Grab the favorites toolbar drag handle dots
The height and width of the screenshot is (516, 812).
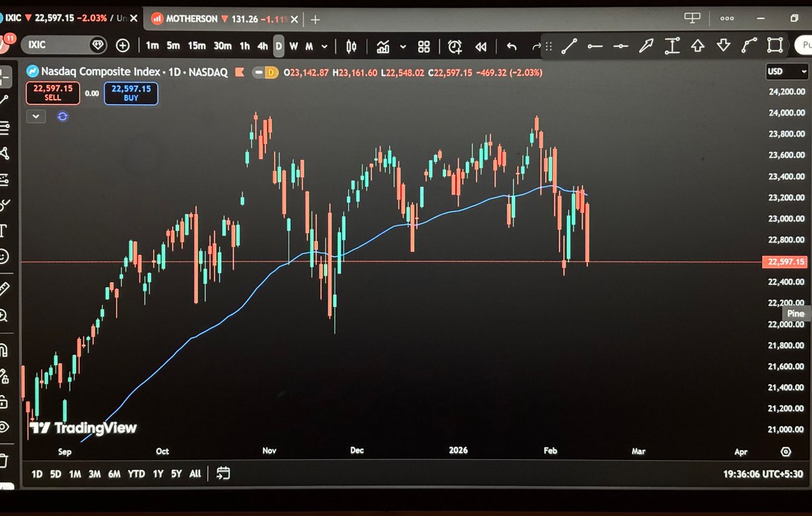pyautogui.click(x=549, y=47)
